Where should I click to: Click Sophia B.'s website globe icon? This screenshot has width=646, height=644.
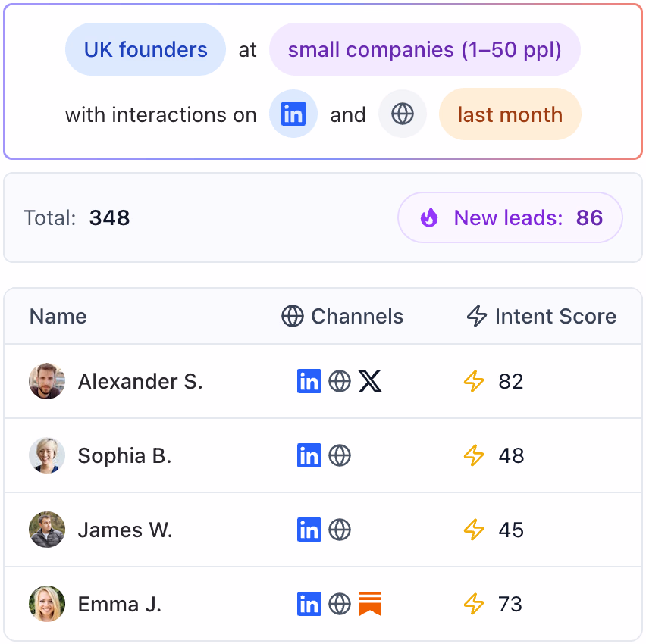[x=340, y=455]
